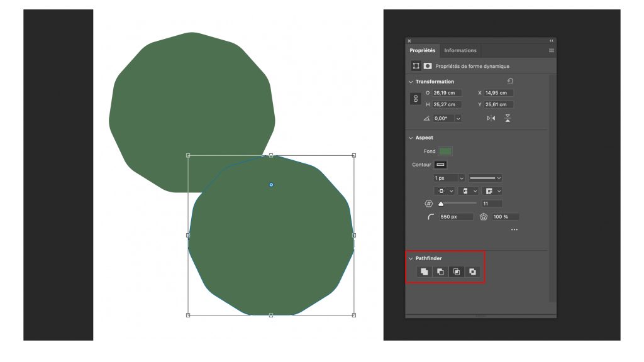Click the Subtract front shape Pathfinder icon
The width and height of the screenshot is (644, 362).
pos(440,271)
